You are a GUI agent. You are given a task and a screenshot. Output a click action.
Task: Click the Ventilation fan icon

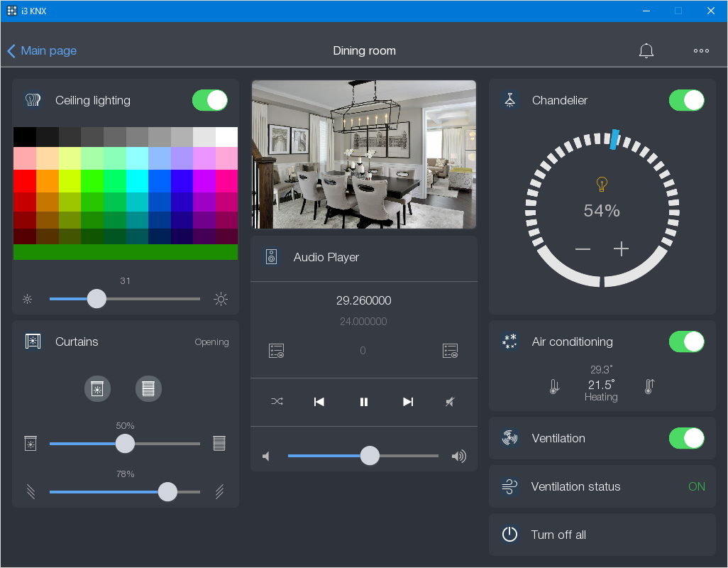click(x=509, y=438)
